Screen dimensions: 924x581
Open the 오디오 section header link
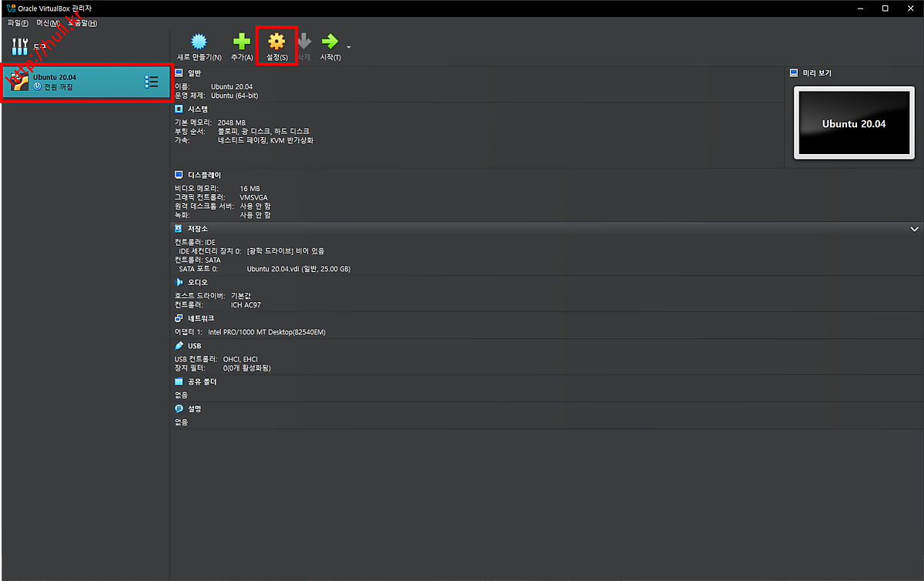click(x=198, y=282)
